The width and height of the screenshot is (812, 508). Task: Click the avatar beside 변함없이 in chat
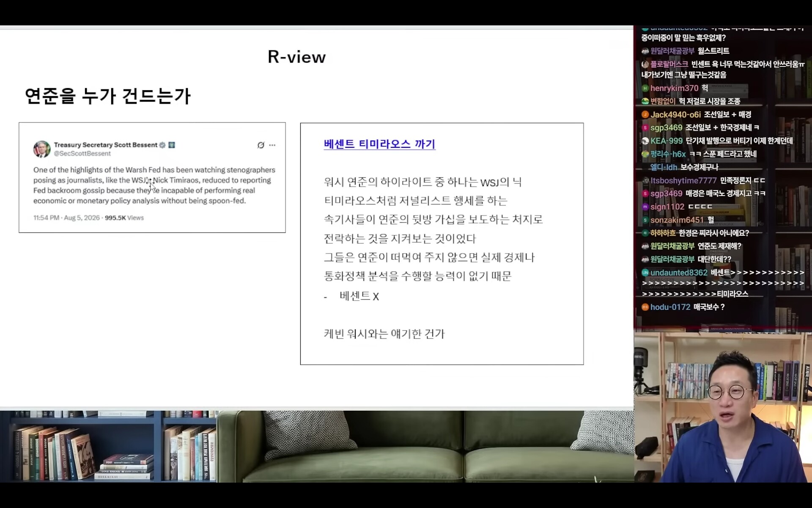coord(645,102)
